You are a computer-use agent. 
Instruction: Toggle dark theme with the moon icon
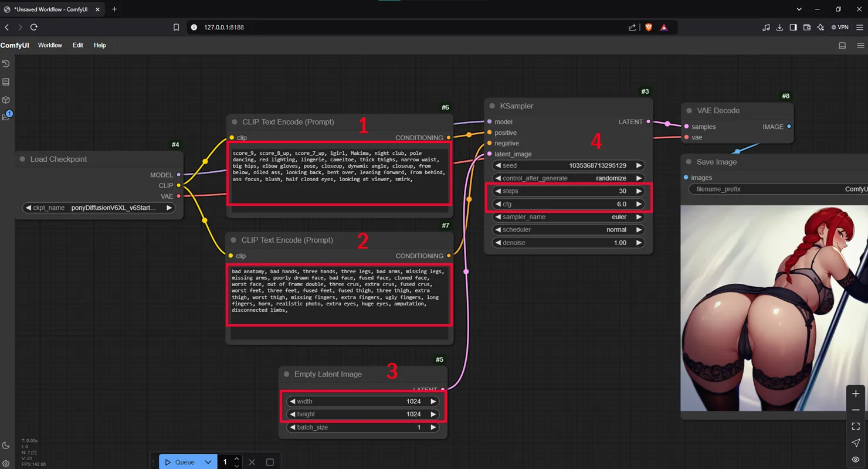point(6,446)
